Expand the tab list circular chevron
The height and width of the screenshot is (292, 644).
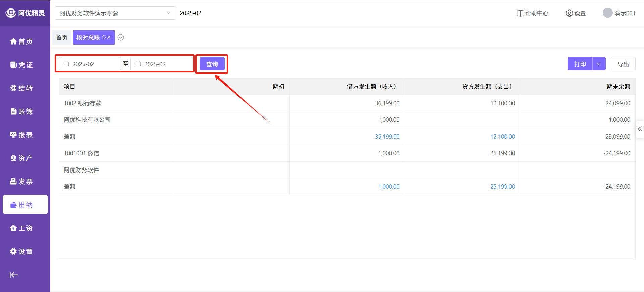[x=121, y=37]
